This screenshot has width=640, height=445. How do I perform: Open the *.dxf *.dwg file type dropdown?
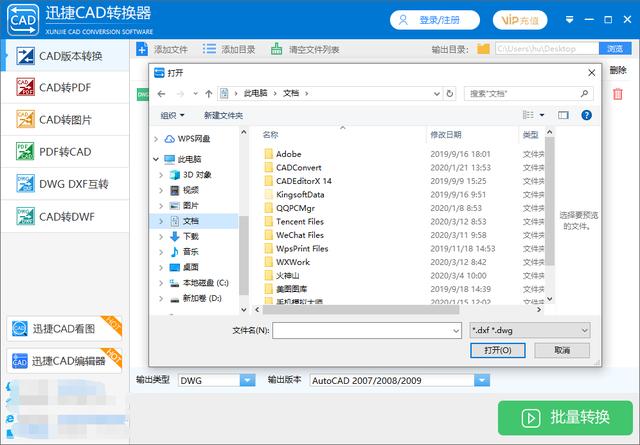click(x=529, y=330)
